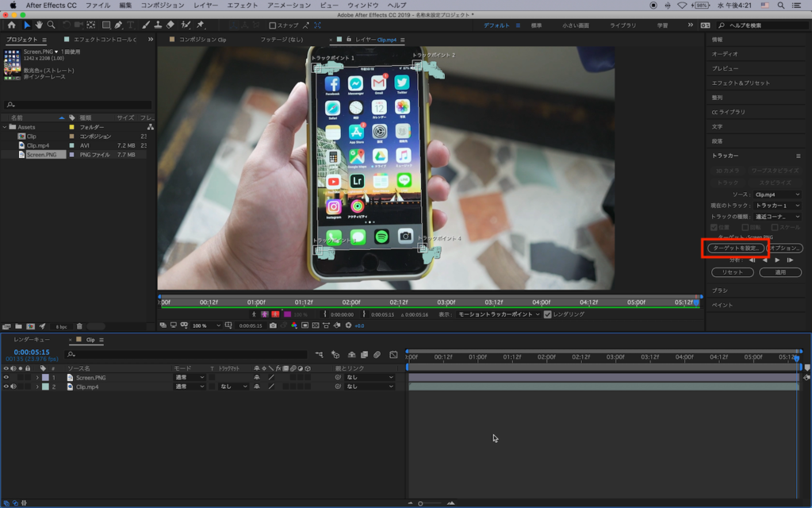812x508 pixels.
Task: Choose the Eraser tool
Action: pos(170,25)
